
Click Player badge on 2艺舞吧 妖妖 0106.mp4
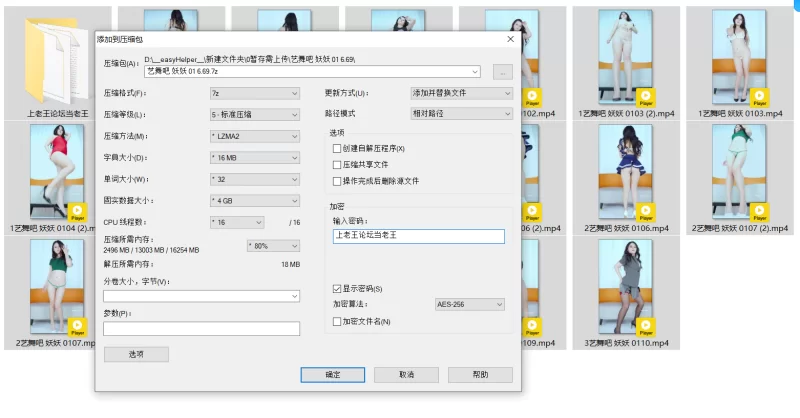pyautogui.click(x=646, y=212)
